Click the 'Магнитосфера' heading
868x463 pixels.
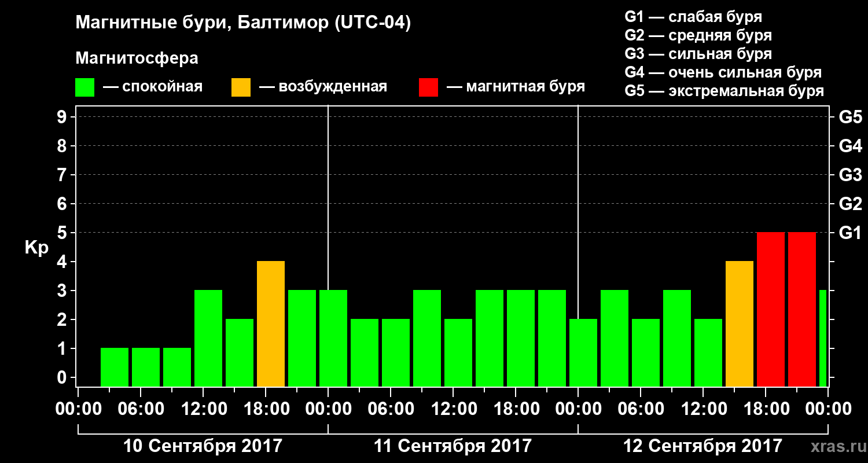137,58
